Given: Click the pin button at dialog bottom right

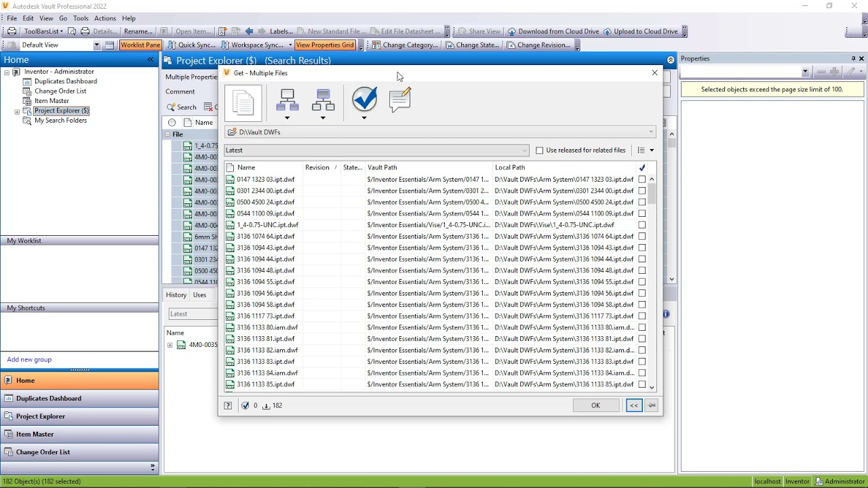Looking at the screenshot, I should coord(652,405).
